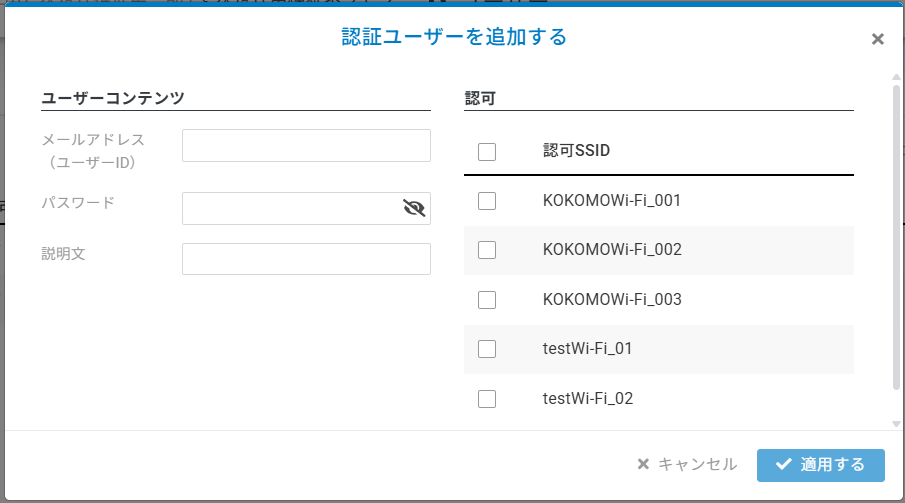Viewport: 905px width, 503px height.
Task: Click the メールアドレス input field
Action: (306, 146)
